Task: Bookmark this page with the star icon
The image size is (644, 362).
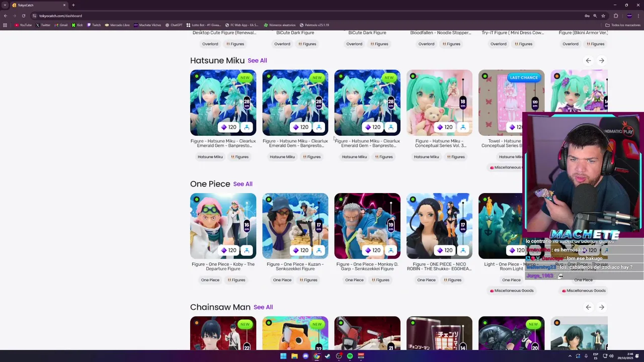Action: pyautogui.click(x=603, y=16)
